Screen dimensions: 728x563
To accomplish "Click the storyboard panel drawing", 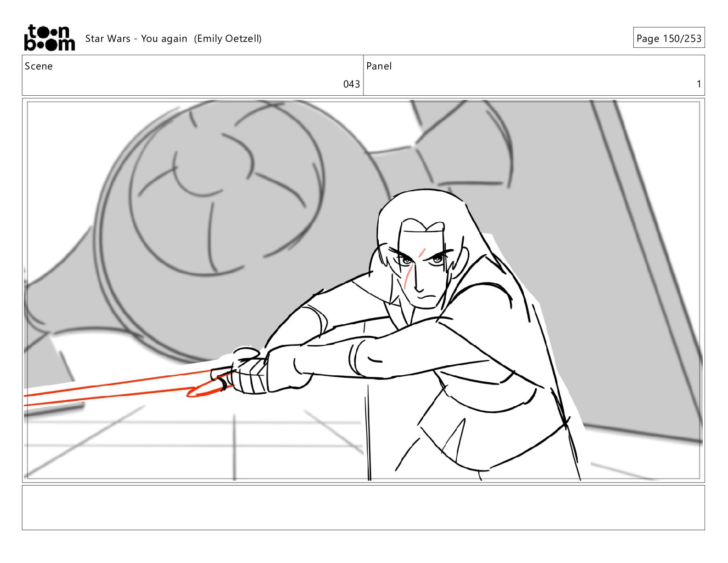I will [363, 290].
